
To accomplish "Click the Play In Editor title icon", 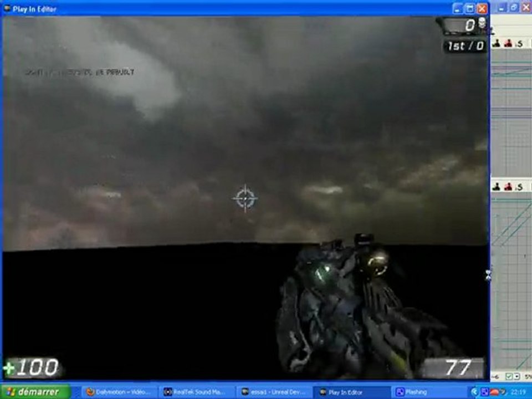I will (x=7, y=8).
